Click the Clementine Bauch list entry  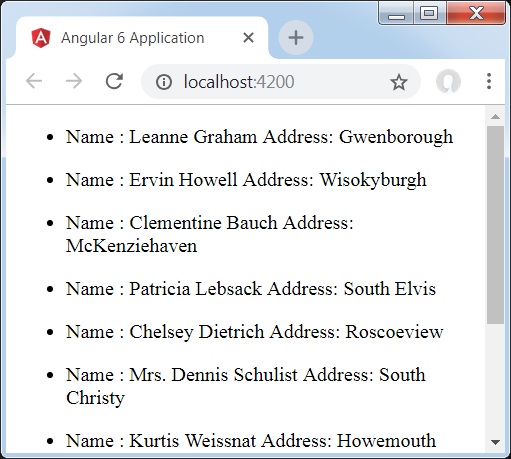click(x=209, y=234)
